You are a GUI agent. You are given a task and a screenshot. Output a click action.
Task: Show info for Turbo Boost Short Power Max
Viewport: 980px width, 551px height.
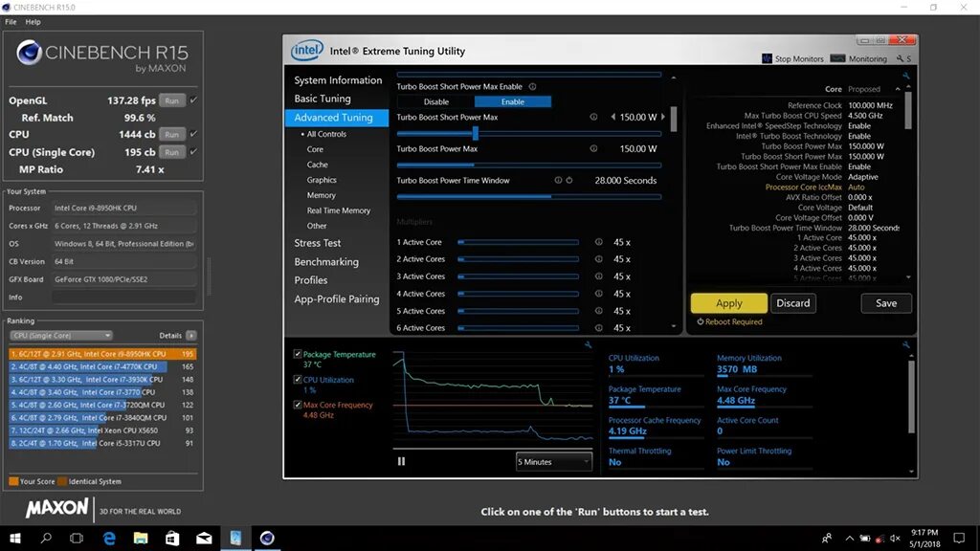tap(593, 117)
